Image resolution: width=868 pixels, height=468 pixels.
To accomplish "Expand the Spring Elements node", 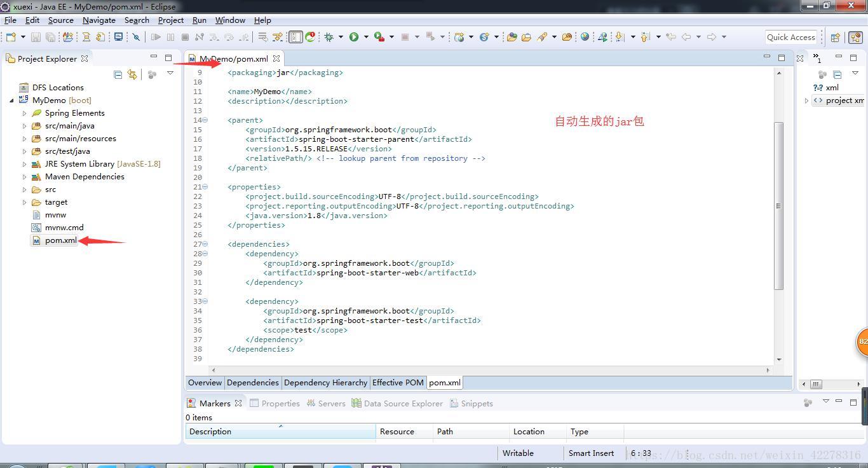I will coord(25,113).
